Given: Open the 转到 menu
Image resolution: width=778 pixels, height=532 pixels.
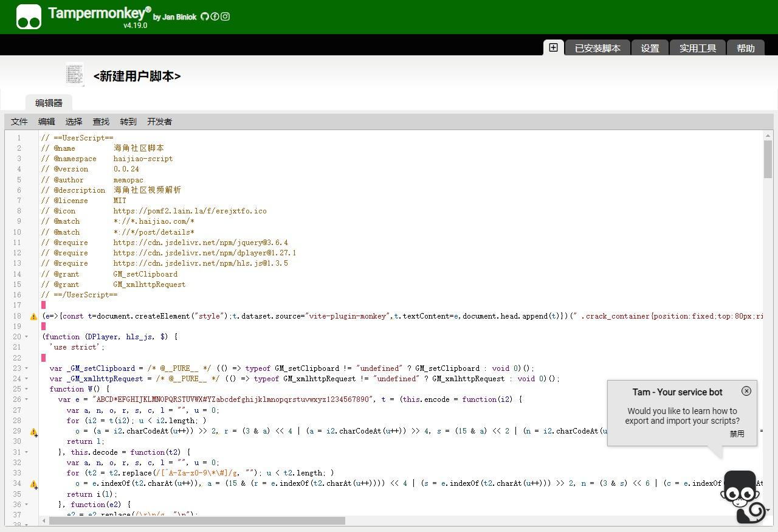Looking at the screenshot, I should (x=128, y=122).
